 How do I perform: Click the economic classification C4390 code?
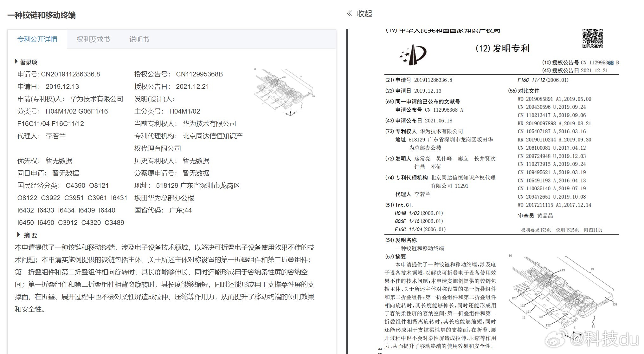coord(75,186)
